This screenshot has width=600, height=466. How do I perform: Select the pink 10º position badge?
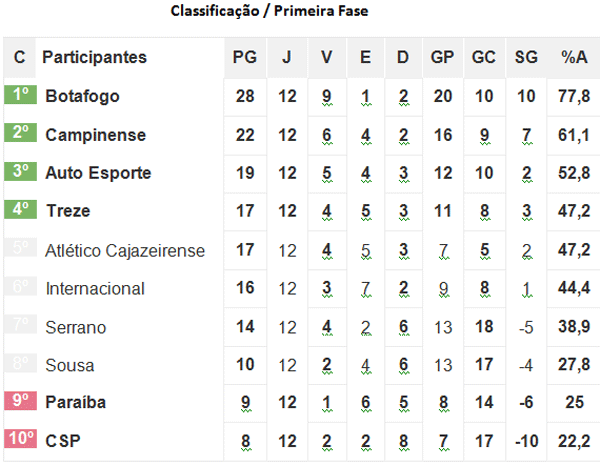pos(20,440)
